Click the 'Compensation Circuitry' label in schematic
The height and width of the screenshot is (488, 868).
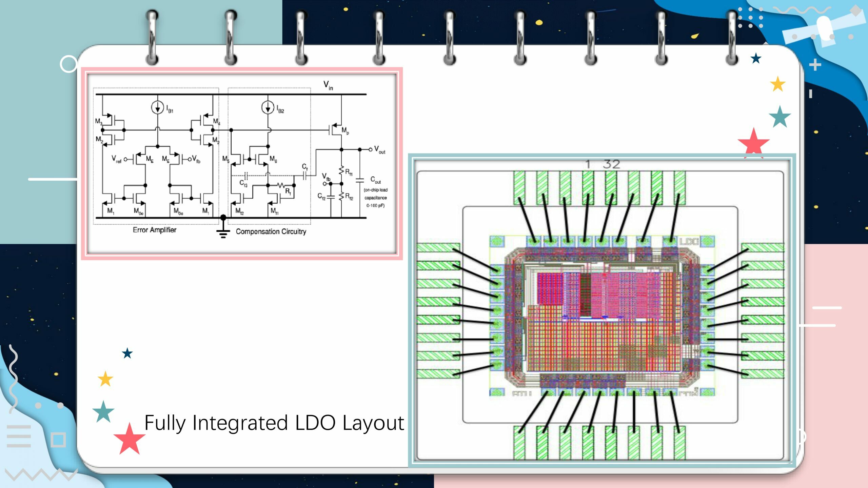[271, 231]
